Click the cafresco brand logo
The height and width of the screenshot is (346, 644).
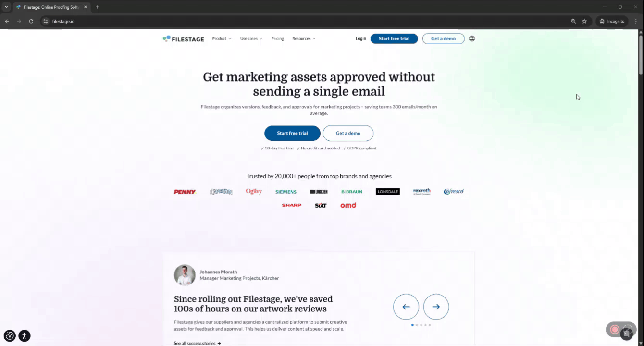(x=454, y=191)
